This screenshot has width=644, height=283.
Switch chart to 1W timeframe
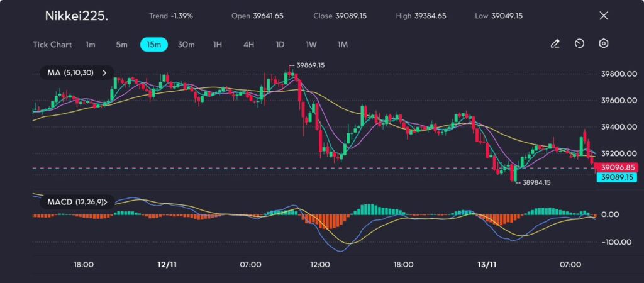tap(311, 45)
